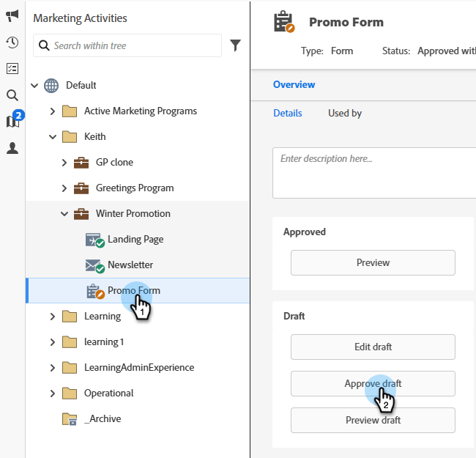Open the recent history clock icon
This screenshot has height=458, width=476.
point(12,42)
